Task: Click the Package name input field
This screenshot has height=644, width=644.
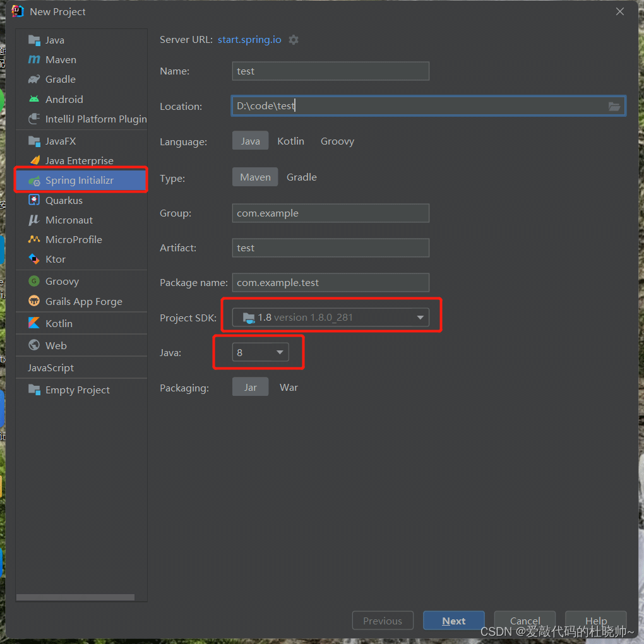Action: (331, 283)
